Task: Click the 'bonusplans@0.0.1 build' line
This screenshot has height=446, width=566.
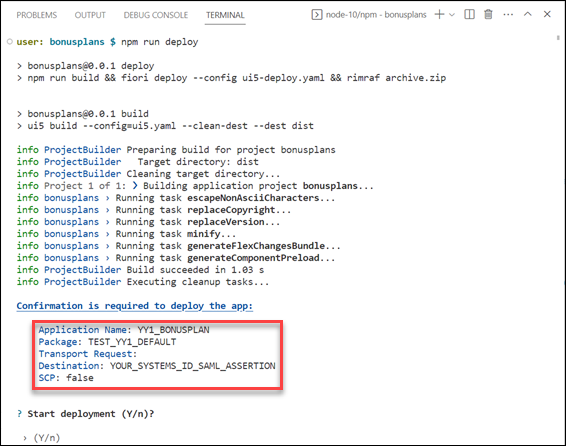Action: 83,114
